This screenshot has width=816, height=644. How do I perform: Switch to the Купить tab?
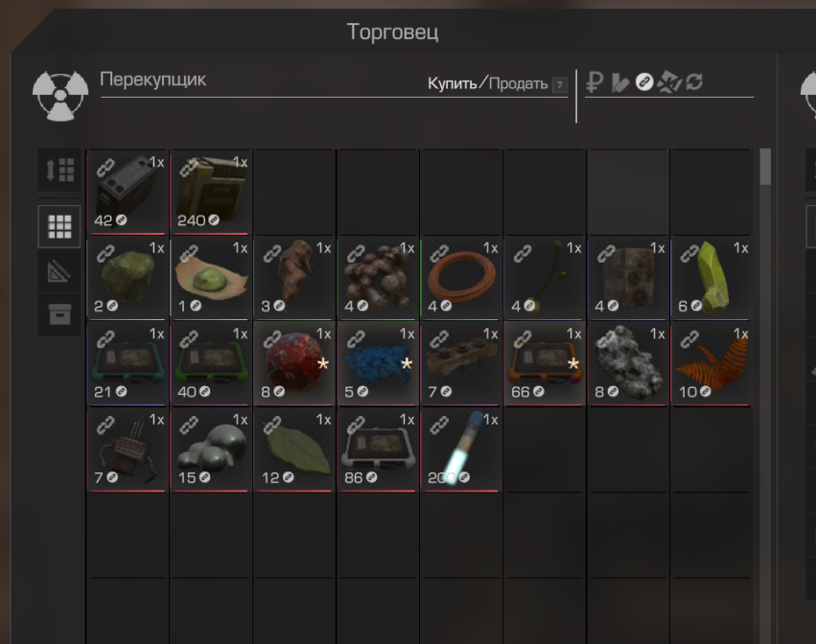pos(452,83)
